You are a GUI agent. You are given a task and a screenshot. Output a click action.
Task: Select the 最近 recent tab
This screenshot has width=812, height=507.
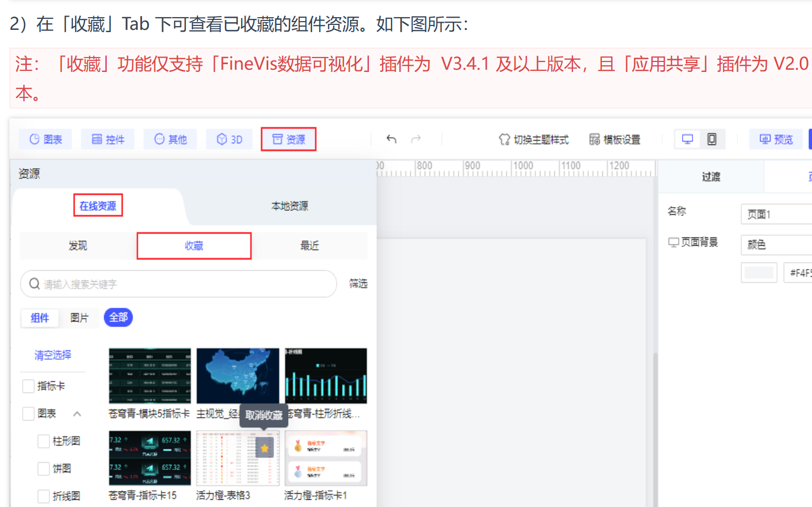(310, 246)
